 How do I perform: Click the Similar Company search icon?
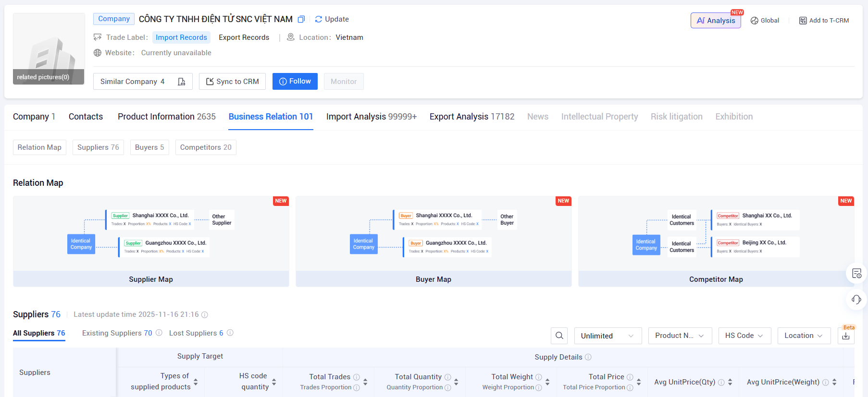pyautogui.click(x=181, y=82)
